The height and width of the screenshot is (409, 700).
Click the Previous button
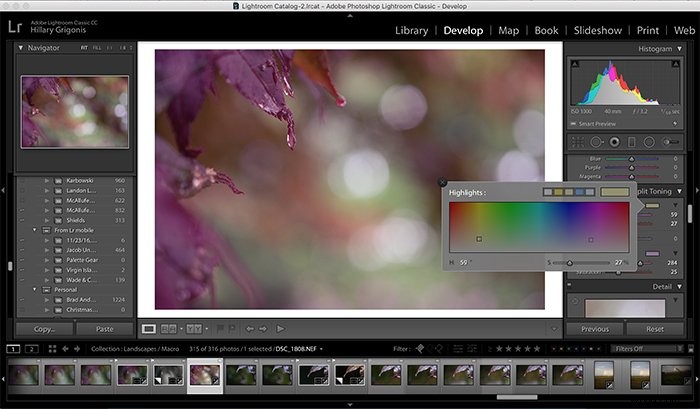(x=595, y=329)
